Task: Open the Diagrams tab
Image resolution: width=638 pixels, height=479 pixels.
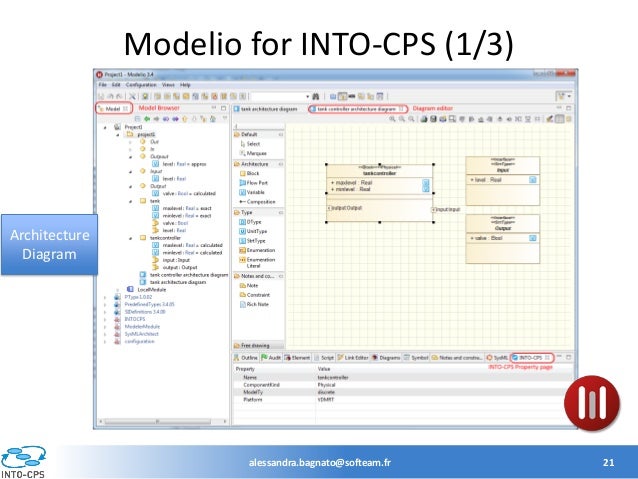Action: click(386, 358)
